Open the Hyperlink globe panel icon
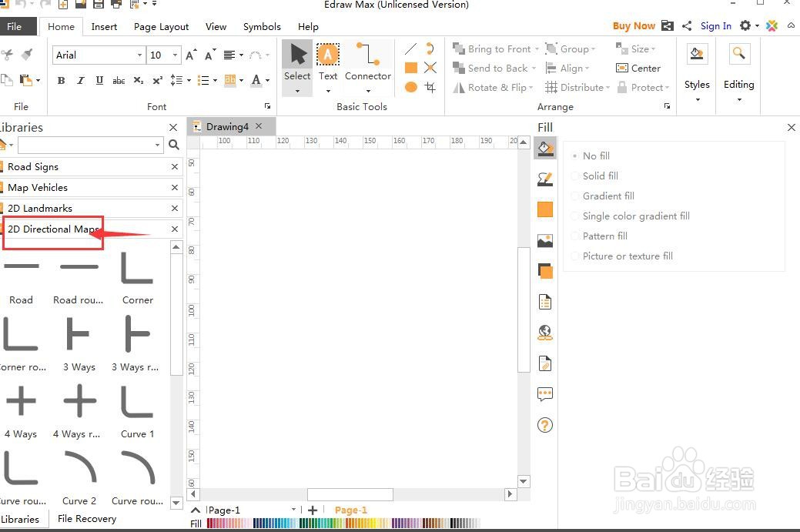Screen dimensions: 800x532 [x=545, y=333]
